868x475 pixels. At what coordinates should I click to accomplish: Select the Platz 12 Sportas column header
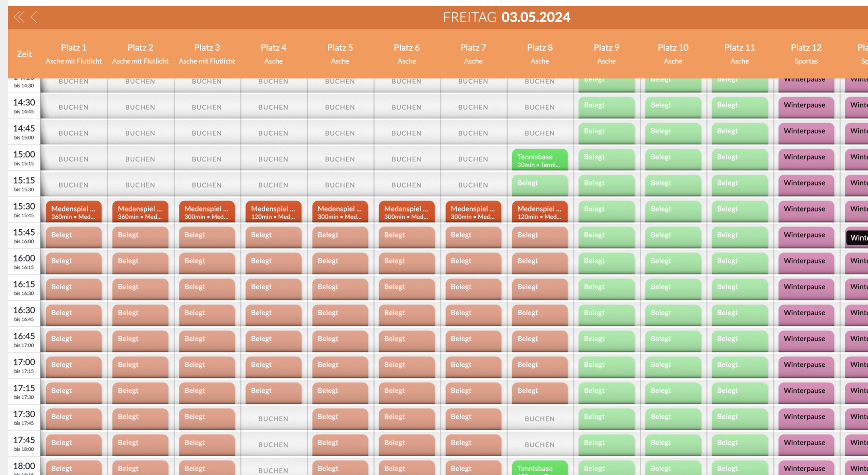coord(806,54)
